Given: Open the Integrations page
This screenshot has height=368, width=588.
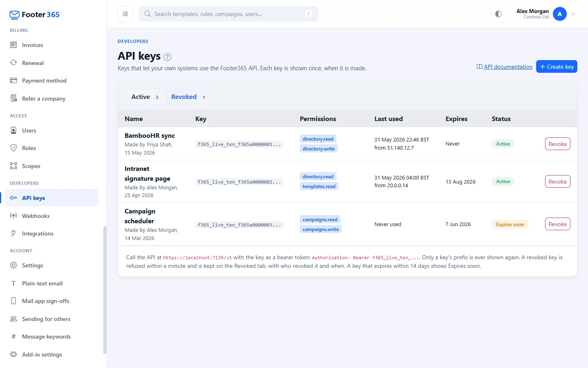Looking at the screenshot, I should tap(51, 233).
